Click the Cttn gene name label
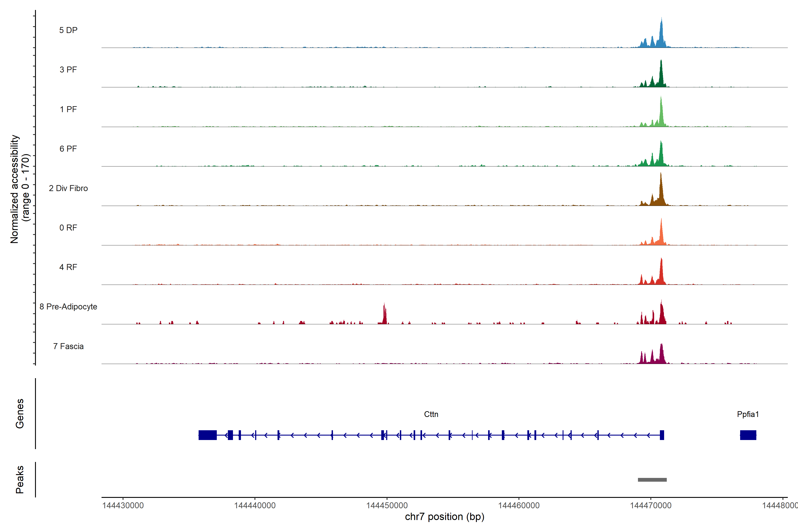798x532 pixels. [431, 414]
